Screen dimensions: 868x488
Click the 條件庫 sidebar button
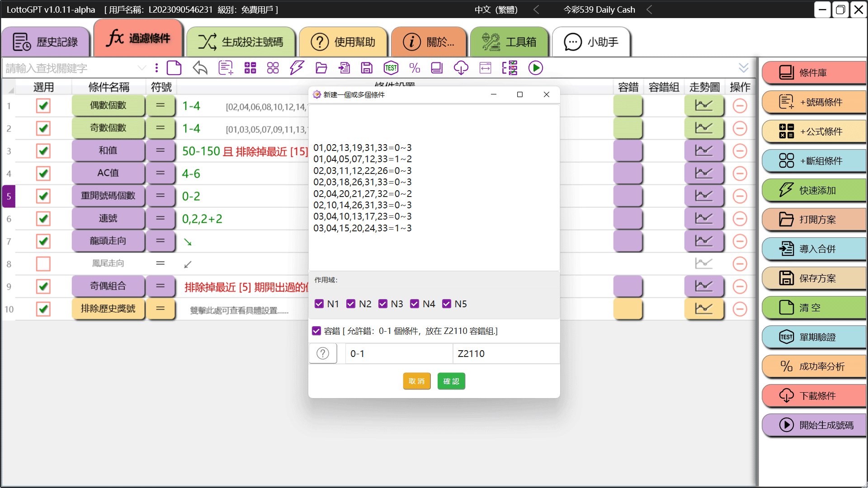click(x=814, y=73)
